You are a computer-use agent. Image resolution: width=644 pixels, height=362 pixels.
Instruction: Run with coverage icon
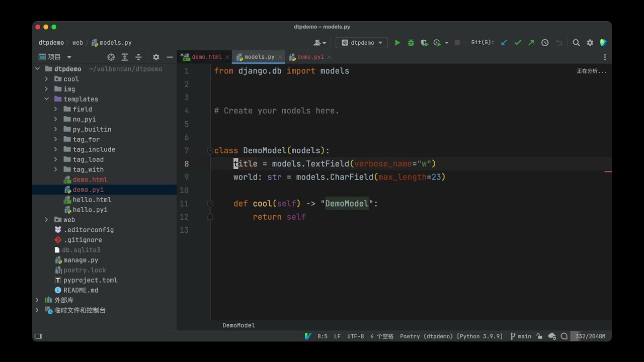click(424, 43)
